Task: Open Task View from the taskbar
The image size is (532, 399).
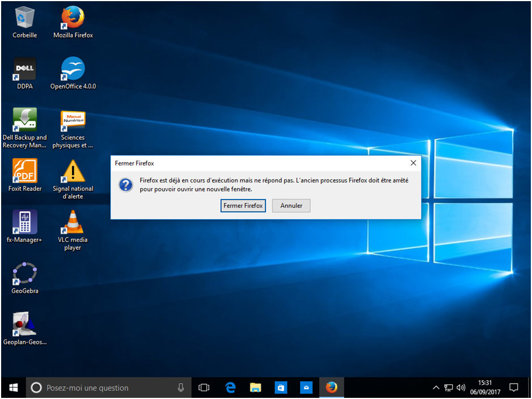Action: [204, 388]
